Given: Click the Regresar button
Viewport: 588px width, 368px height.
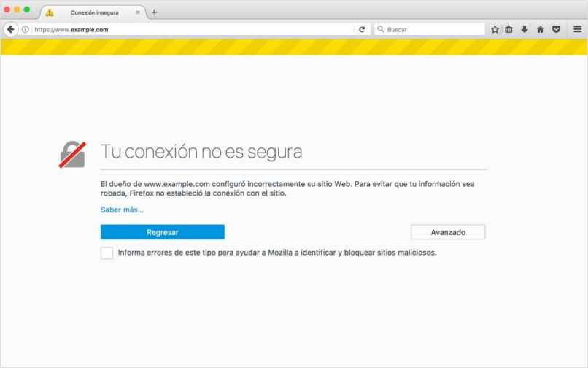Looking at the screenshot, I should coord(163,232).
